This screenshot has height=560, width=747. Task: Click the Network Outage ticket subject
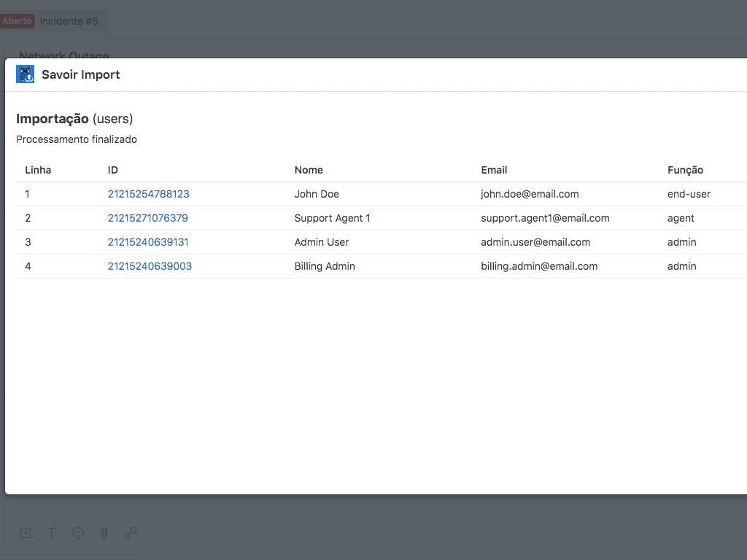click(x=64, y=55)
